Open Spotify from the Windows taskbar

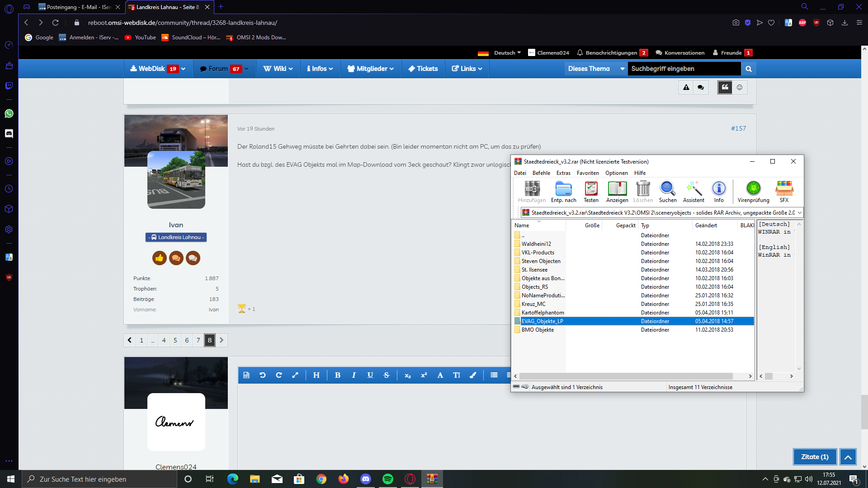coord(388,479)
